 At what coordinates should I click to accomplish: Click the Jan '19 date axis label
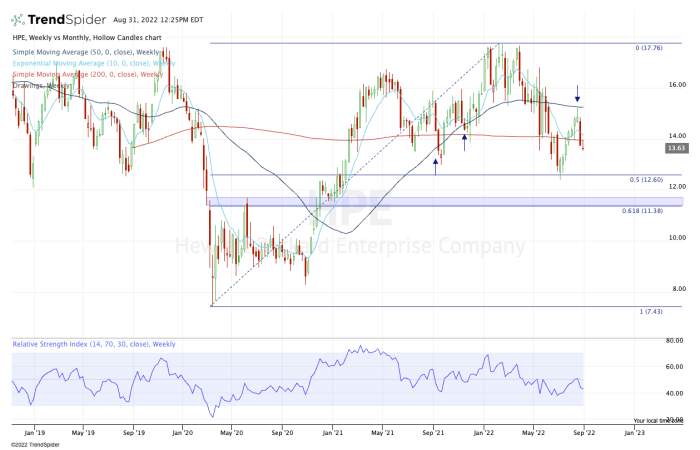34,433
